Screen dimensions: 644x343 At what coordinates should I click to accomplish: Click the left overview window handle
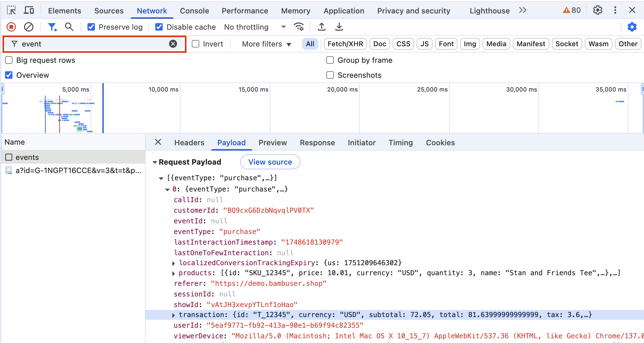(2, 89)
